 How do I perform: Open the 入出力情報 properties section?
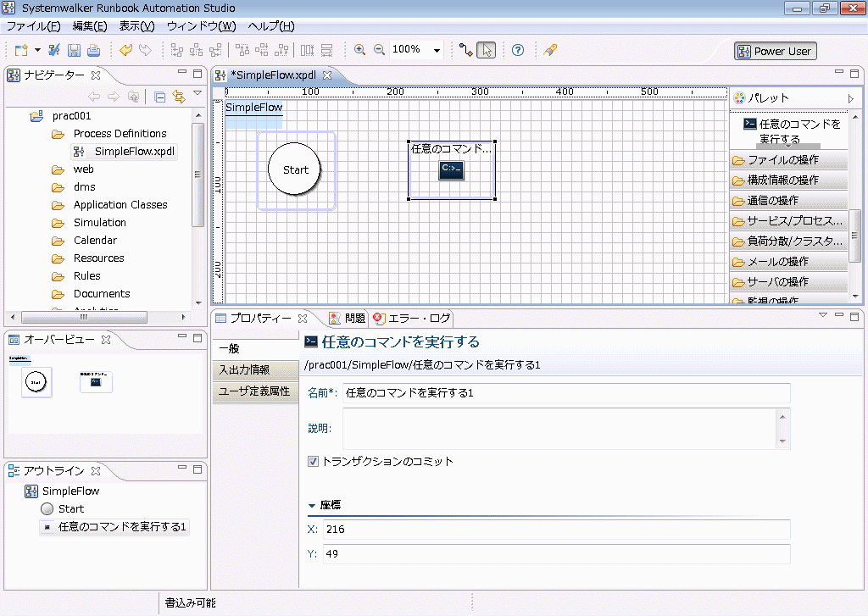point(255,369)
